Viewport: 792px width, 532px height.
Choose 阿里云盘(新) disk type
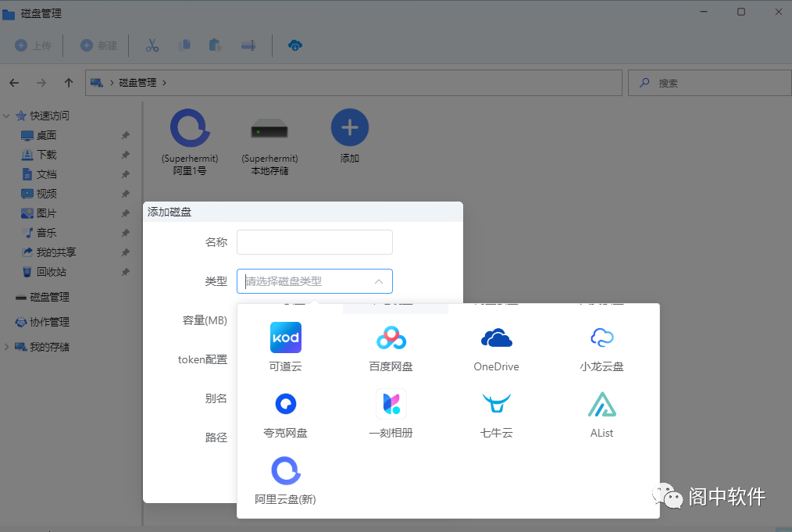[x=285, y=480]
